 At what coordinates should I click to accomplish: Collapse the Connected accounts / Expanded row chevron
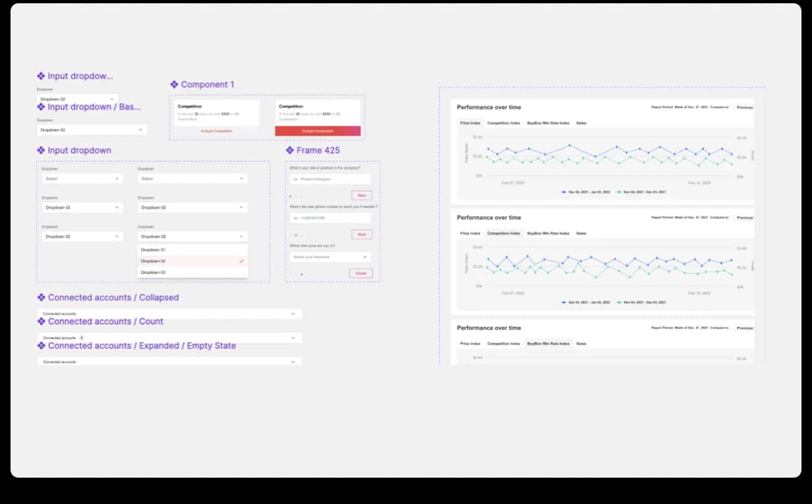293,362
